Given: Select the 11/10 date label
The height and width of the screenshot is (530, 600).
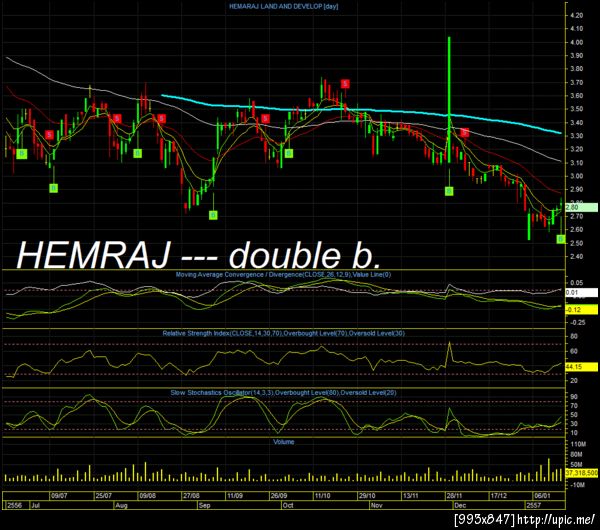Looking at the screenshot, I should (323, 496).
